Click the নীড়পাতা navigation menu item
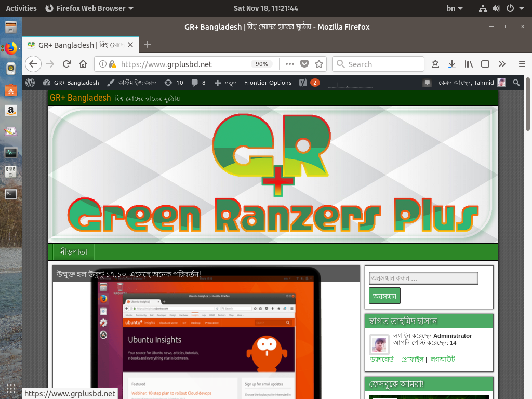This screenshot has width=532, height=399. 74,252
